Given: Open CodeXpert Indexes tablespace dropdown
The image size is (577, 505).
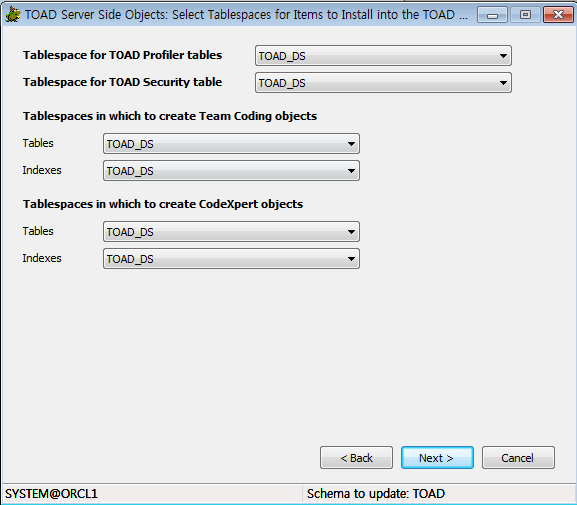Looking at the screenshot, I should [231, 259].
